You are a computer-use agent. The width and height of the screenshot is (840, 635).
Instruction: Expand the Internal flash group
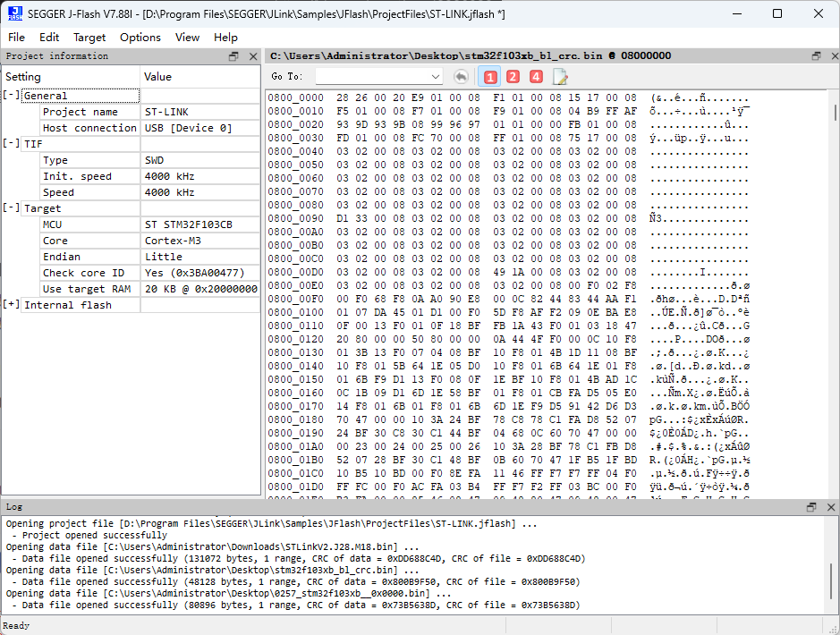point(12,303)
